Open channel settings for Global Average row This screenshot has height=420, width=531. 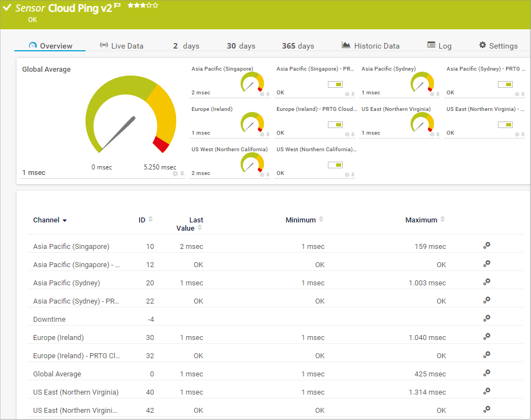click(x=486, y=374)
